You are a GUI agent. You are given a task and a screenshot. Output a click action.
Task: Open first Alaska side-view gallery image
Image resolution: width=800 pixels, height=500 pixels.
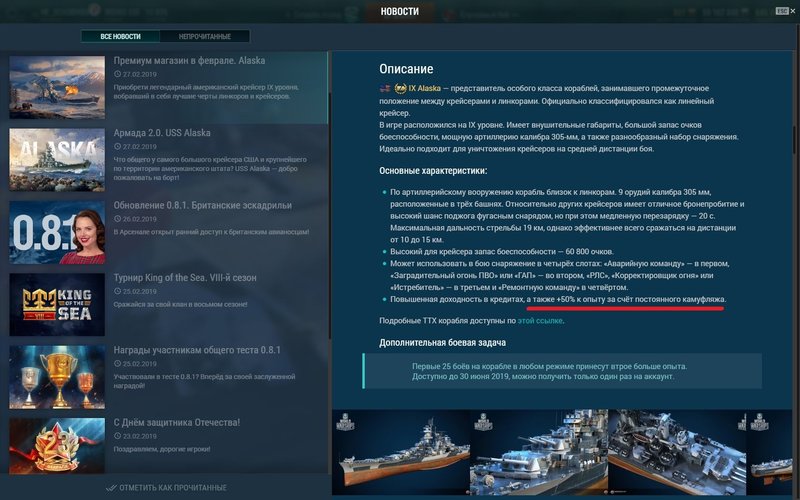point(401,452)
